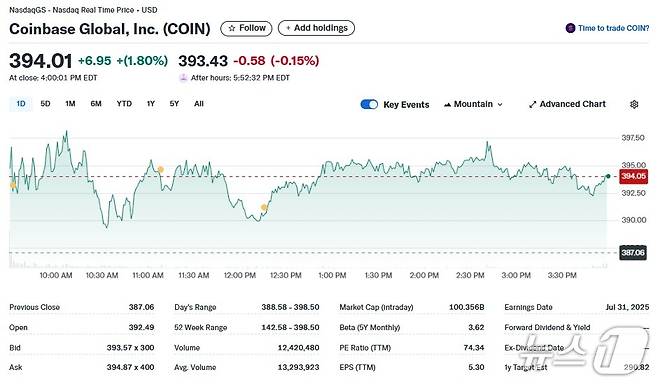Click the key event marker at market open
Screen dimensions: 658x384
pos(13,185)
